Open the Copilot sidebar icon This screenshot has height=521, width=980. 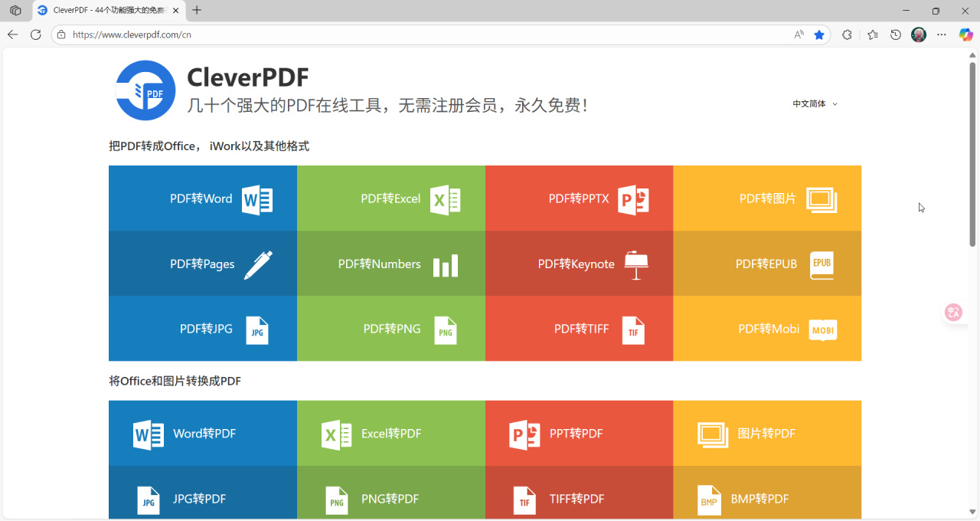point(966,34)
